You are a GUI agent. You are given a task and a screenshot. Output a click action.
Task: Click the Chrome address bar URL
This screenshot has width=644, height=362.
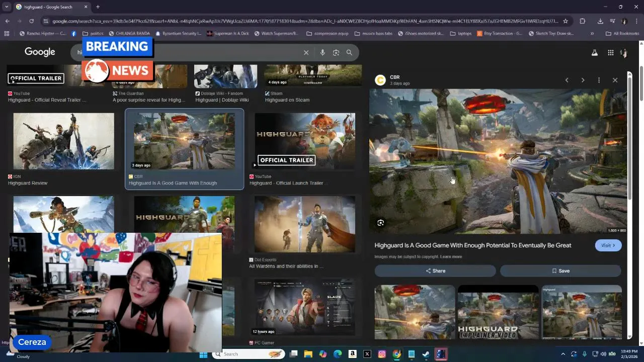[x=305, y=21]
